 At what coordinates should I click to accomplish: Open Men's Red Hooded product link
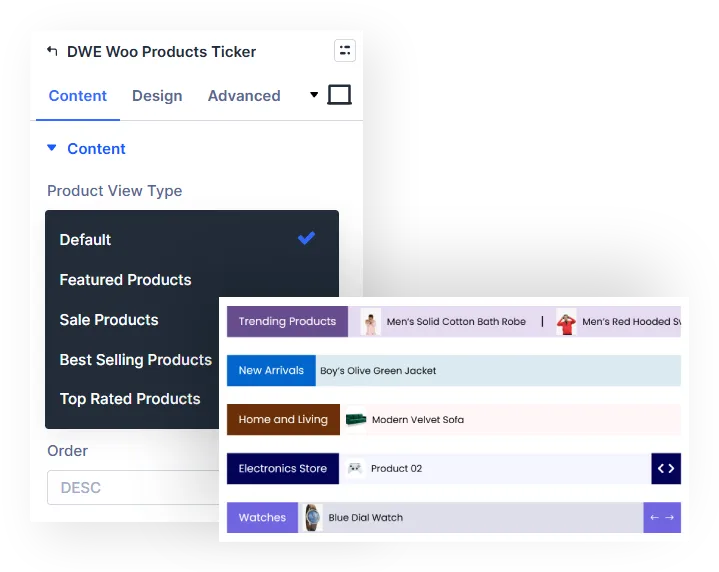tap(631, 322)
